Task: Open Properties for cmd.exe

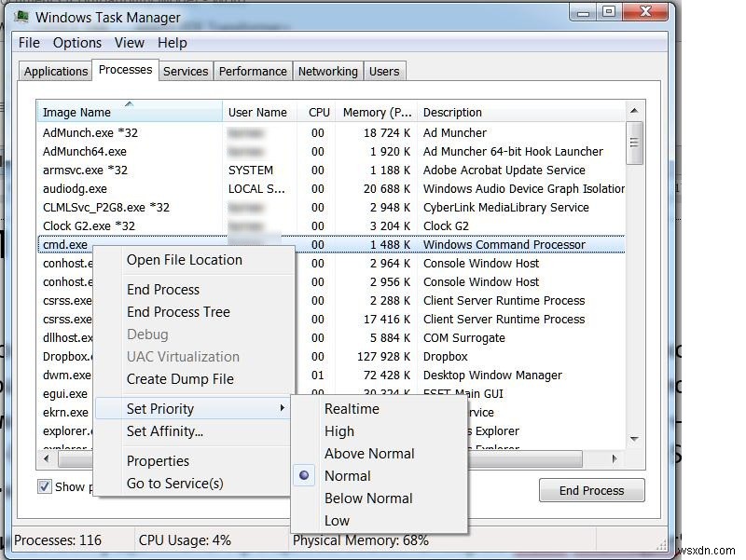Action: click(158, 460)
